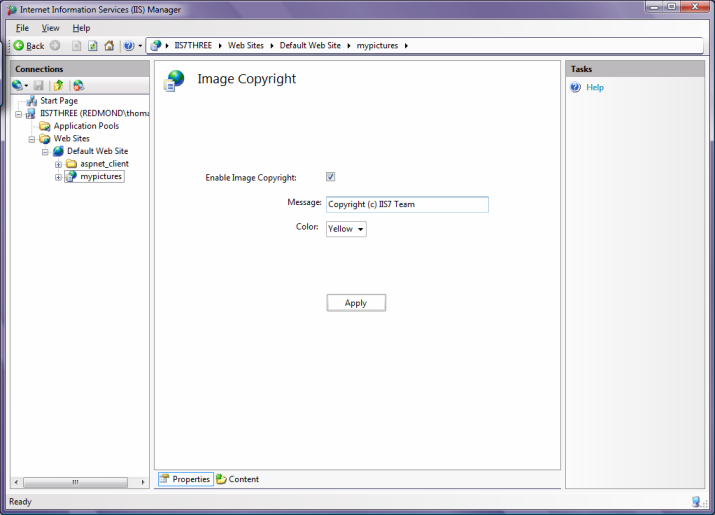Click the Stop loading toolbar icon
The width and height of the screenshot is (715, 515).
[76, 46]
